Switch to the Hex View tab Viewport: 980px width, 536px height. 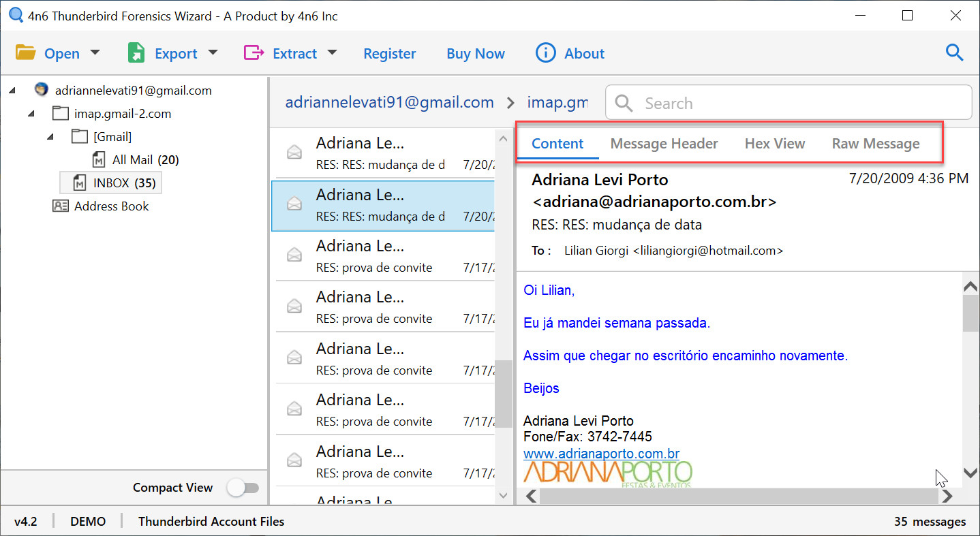pos(775,144)
